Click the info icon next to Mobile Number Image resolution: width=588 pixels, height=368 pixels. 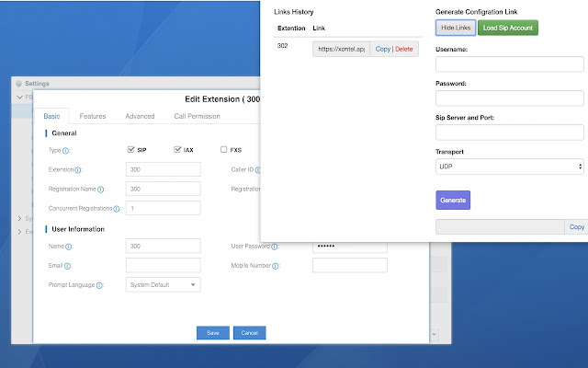(276, 266)
